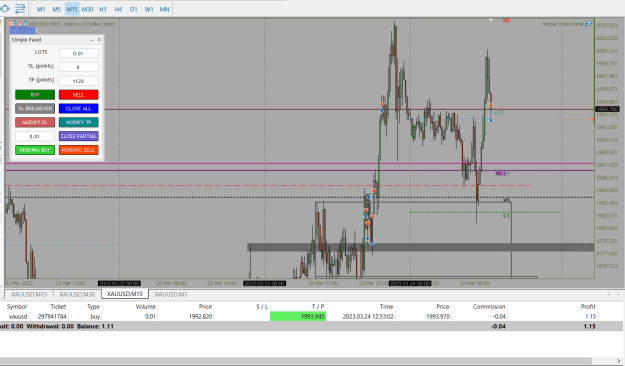Image resolution: width=625 pixels, height=366 pixels.
Task: Switch chart to MN monthly timeframe
Action: point(164,9)
